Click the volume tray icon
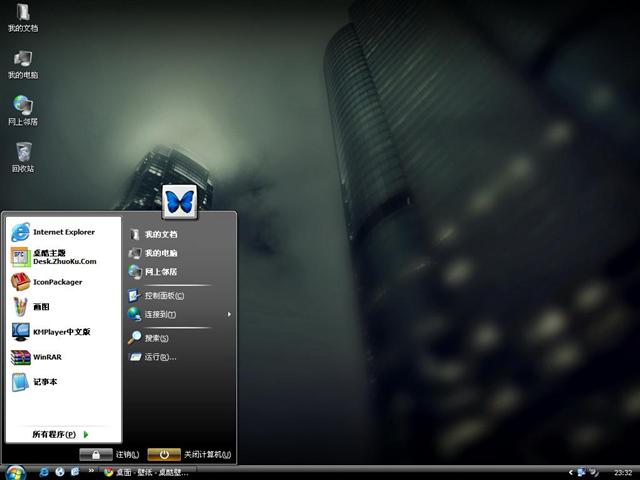This screenshot has height=480, width=640. tap(594, 473)
